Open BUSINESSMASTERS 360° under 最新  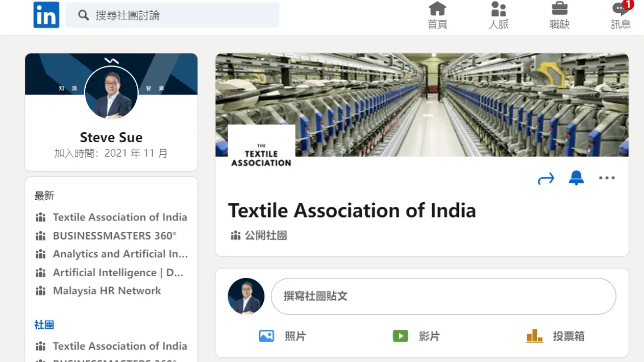[x=115, y=235]
